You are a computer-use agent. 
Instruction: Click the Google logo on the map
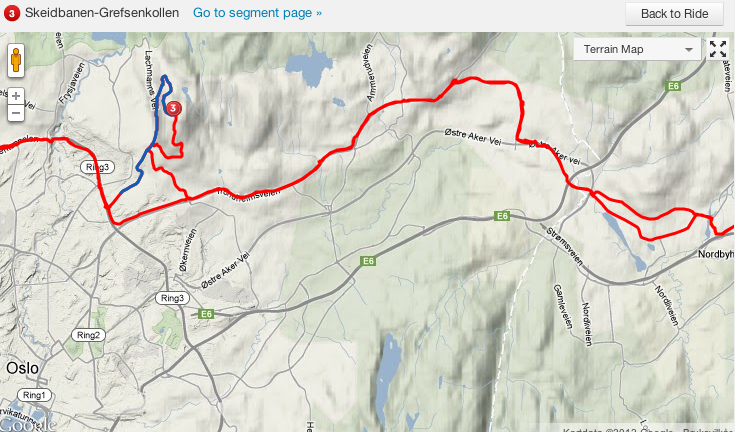[28, 424]
